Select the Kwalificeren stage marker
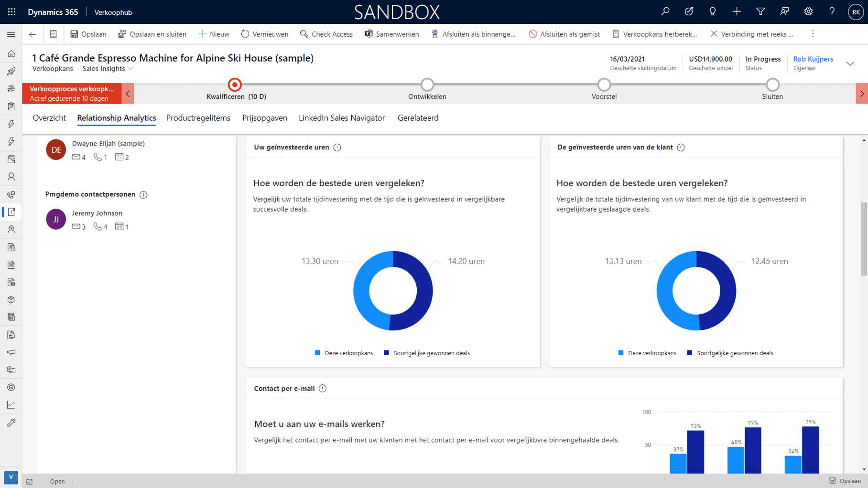The width and height of the screenshot is (868, 488). tap(235, 85)
